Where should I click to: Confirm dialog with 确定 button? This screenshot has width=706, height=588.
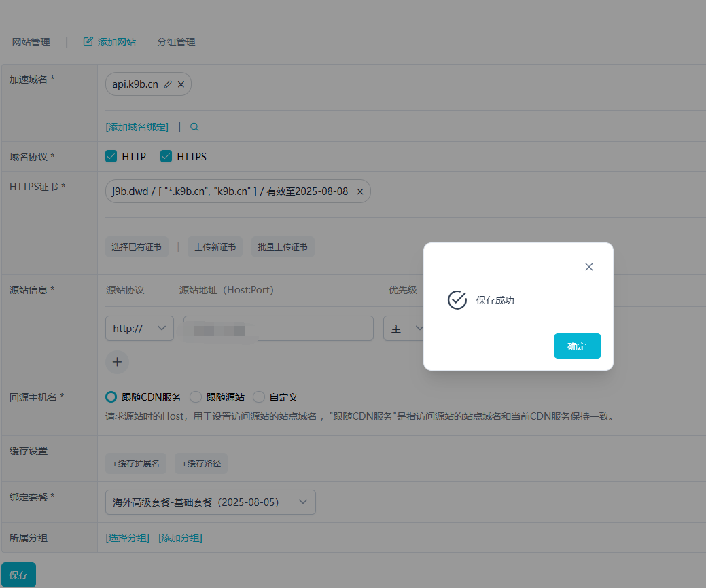coord(577,346)
